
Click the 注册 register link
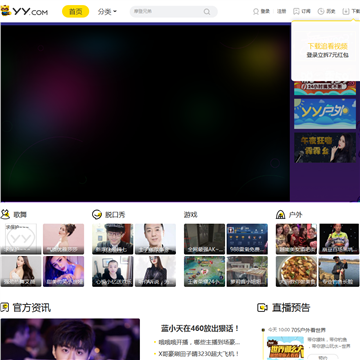(282, 12)
